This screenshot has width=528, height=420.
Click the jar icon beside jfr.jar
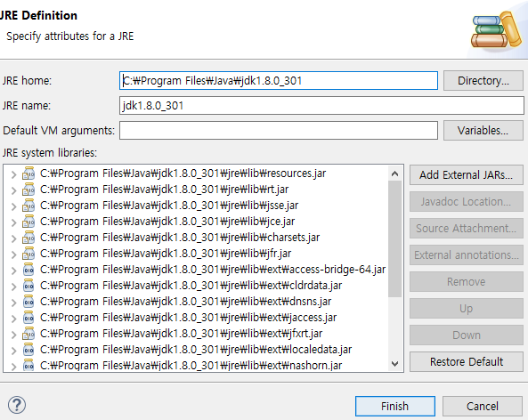tap(28, 254)
